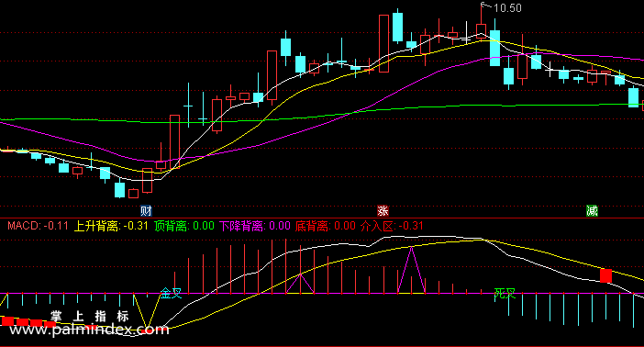Select the MACD value label
Viewport: 644px width, 347px height.
coord(38,226)
